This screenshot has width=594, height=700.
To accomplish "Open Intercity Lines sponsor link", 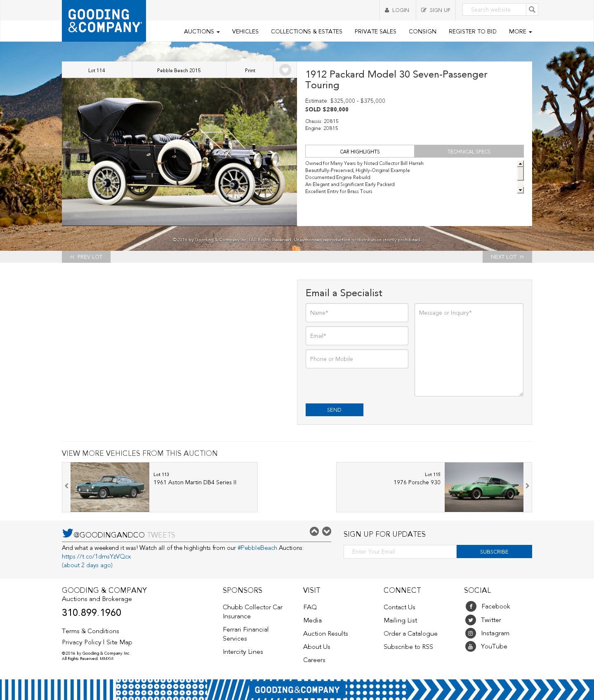I will (x=243, y=652).
